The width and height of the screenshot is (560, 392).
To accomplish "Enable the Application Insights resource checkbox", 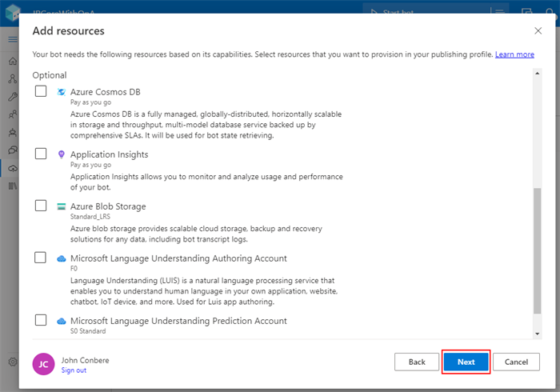I will coord(41,154).
